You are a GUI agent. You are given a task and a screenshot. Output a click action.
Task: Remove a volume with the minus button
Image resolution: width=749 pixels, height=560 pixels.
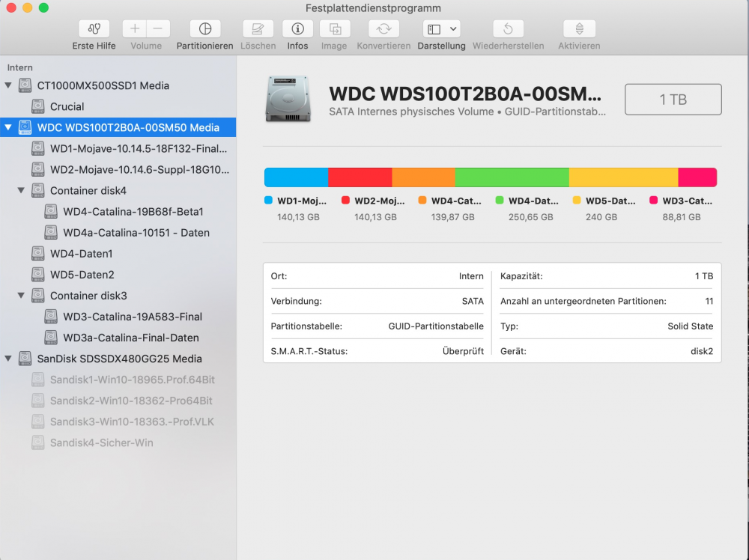click(x=158, y=29)
